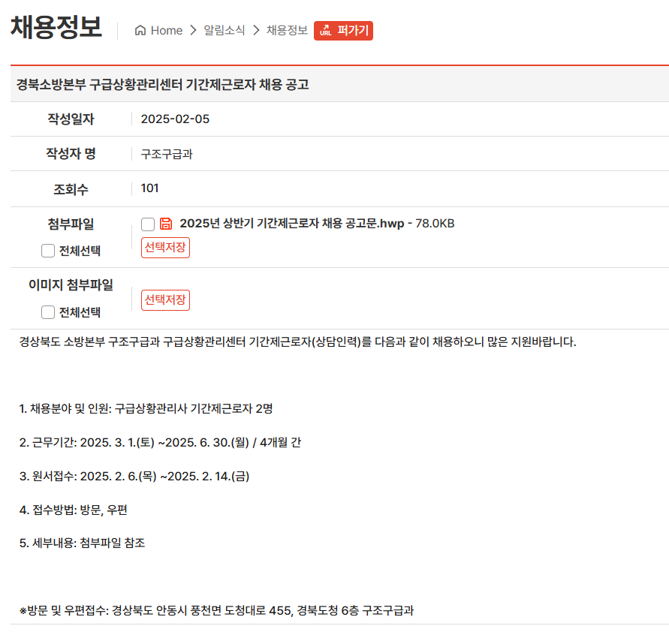The width and height of the screenshot is (669, 644).
Task: Click the house icon in the breadcrumb
Action: (x=140, y=31)
